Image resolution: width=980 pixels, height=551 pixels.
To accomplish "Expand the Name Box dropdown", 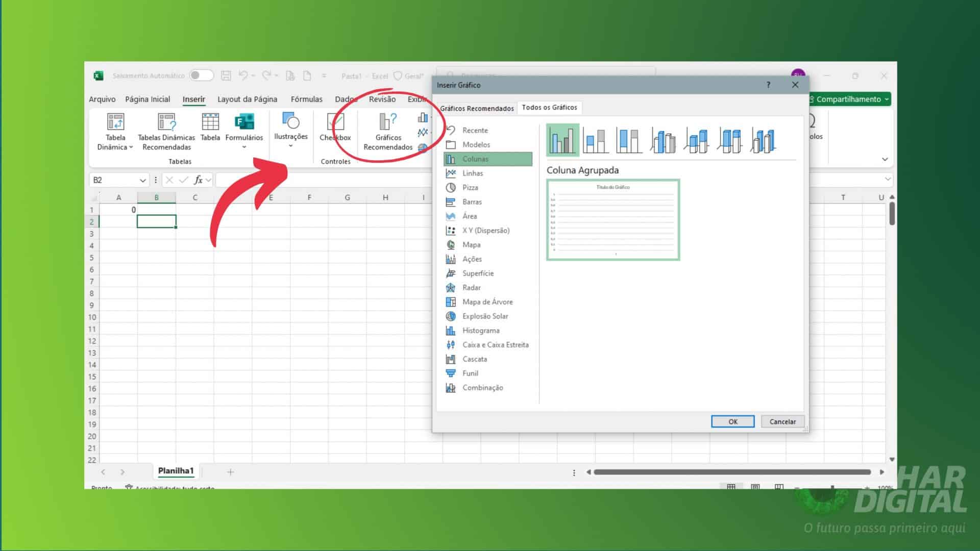I will click(143, 180).
